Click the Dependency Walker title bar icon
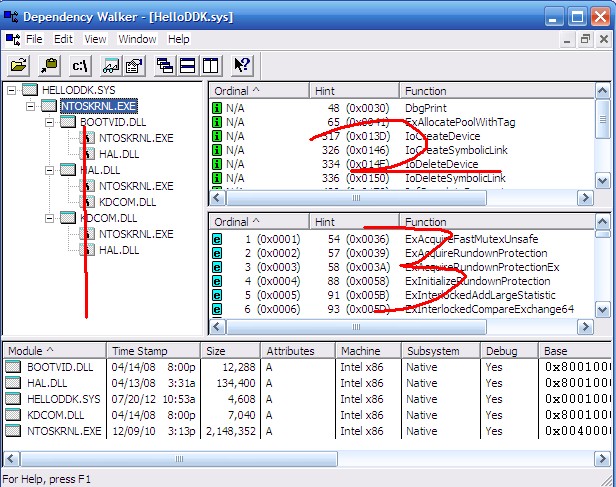This screenshot has width=616, height=487. point(11,16)
